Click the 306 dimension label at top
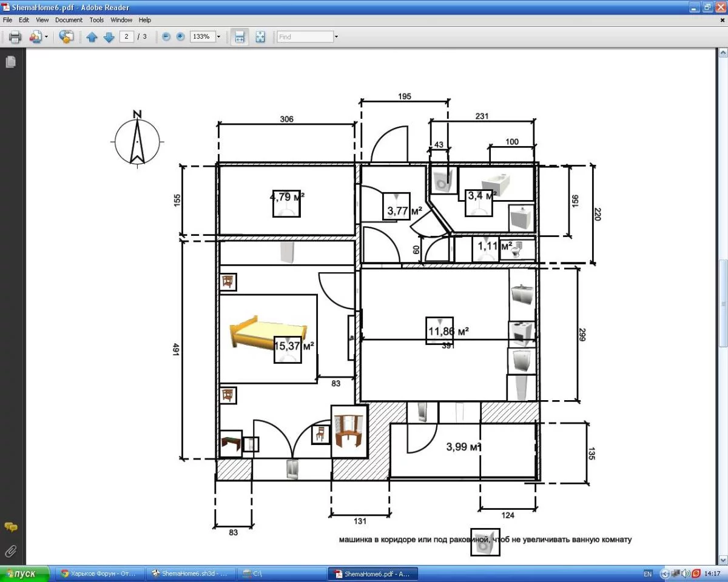Image resolution: width=728 pixels, height=582 pixels. pyautogui.click(x=286, y=119)
